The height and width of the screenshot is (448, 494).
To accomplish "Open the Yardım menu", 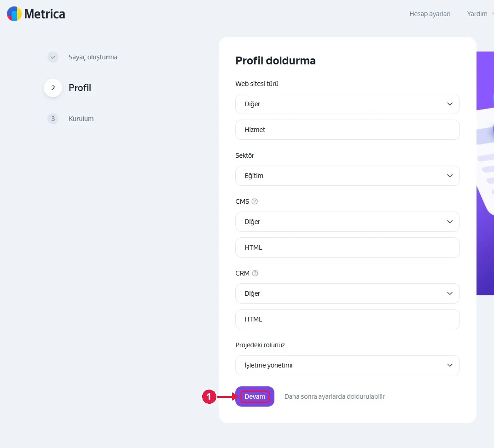I will pos(477,14).
